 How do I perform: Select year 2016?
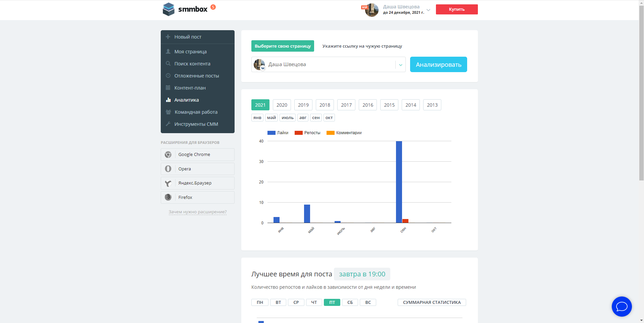367,105
